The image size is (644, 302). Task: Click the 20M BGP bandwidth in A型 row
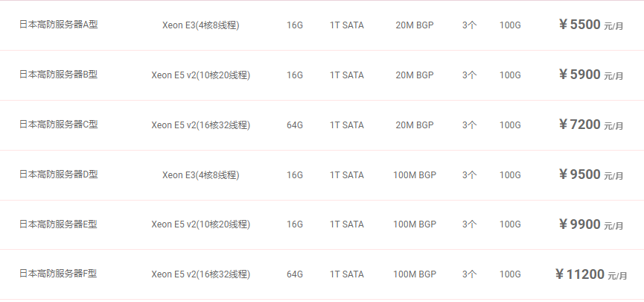pos(415,25)
